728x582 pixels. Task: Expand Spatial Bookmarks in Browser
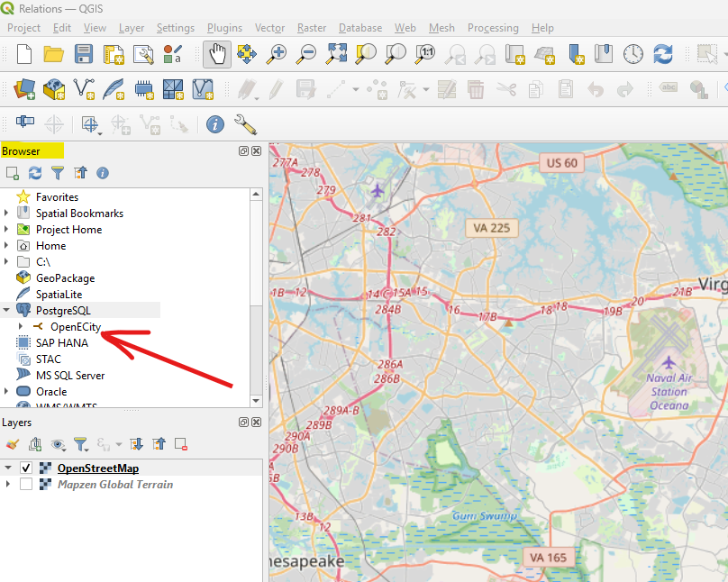[x=6, y=213]
